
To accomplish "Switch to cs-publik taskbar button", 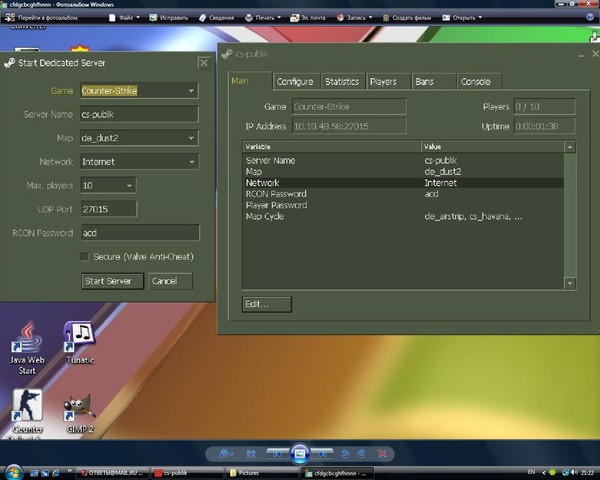I will (187, 473).
